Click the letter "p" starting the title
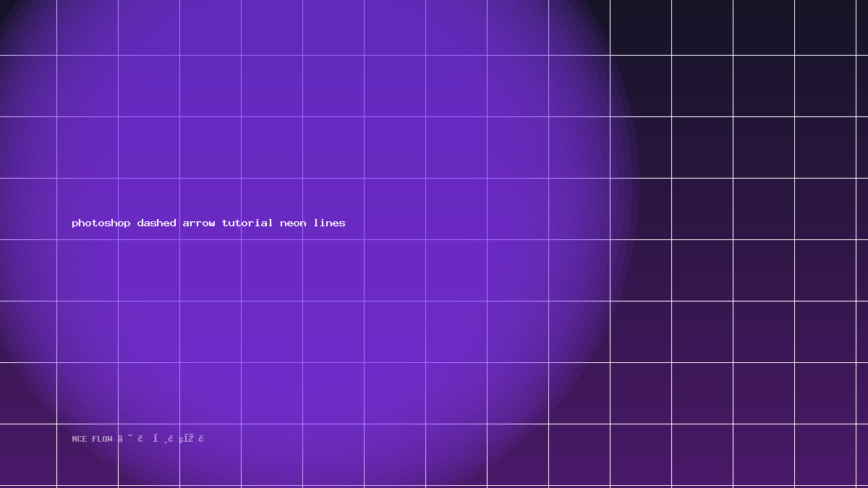868x488 pixels. [75, 224]
